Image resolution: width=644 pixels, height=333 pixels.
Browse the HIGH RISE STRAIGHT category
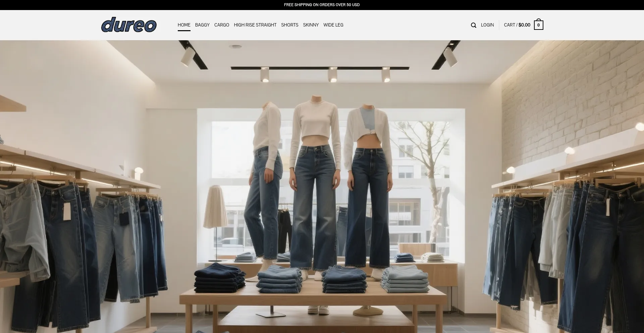[x=255, y=25]
